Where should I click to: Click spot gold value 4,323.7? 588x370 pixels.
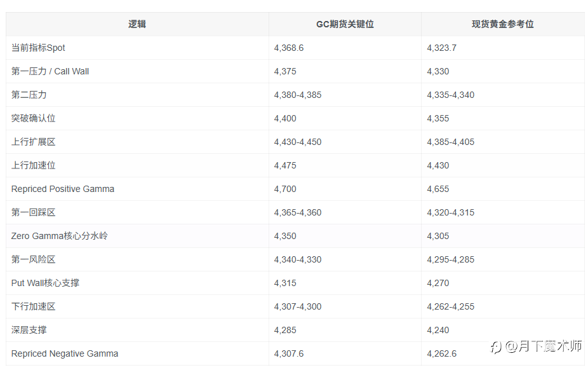(x=442, y=48)
